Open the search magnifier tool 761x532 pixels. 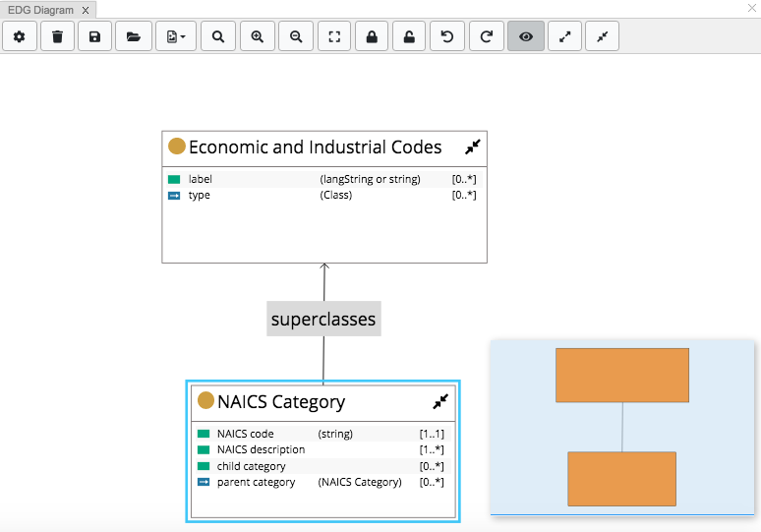click(218, 36)
